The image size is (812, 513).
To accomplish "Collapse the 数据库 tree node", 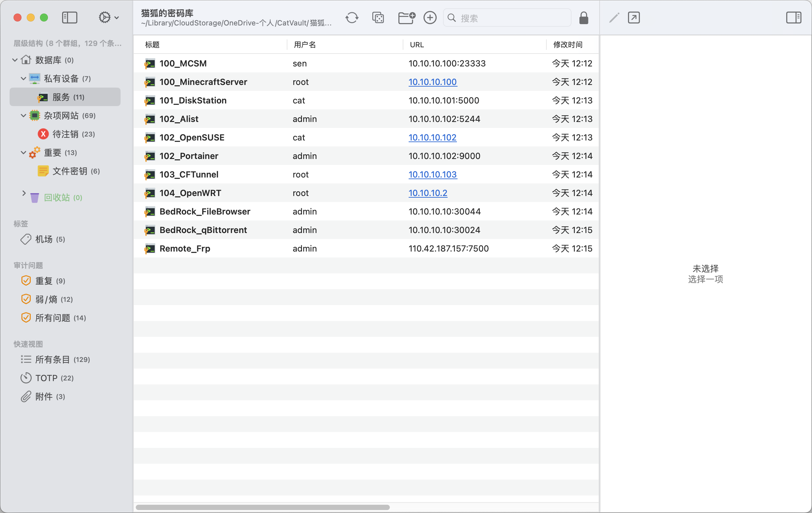I will pos(15,60).
